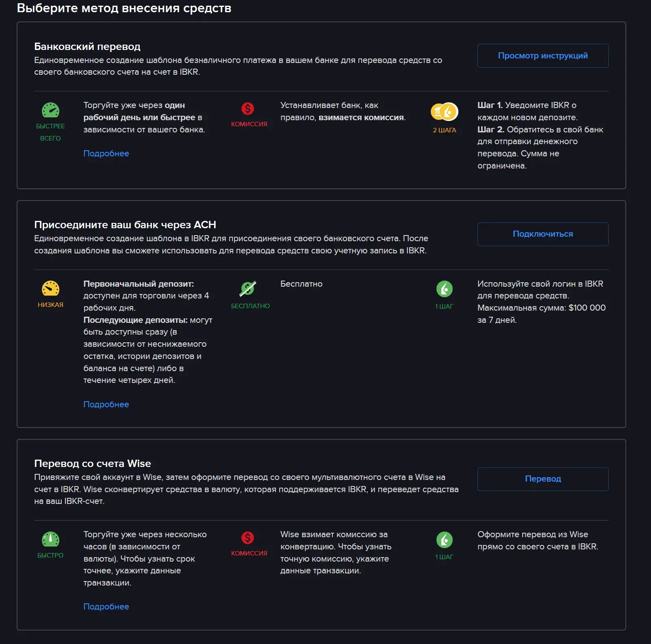Select the Перевод со счета Wise heading
This screenshot has width=651, height=644.
point(93,464)
